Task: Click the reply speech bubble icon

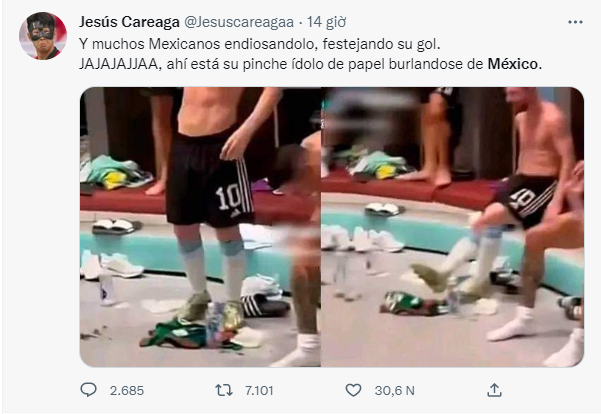Action: 88,390
